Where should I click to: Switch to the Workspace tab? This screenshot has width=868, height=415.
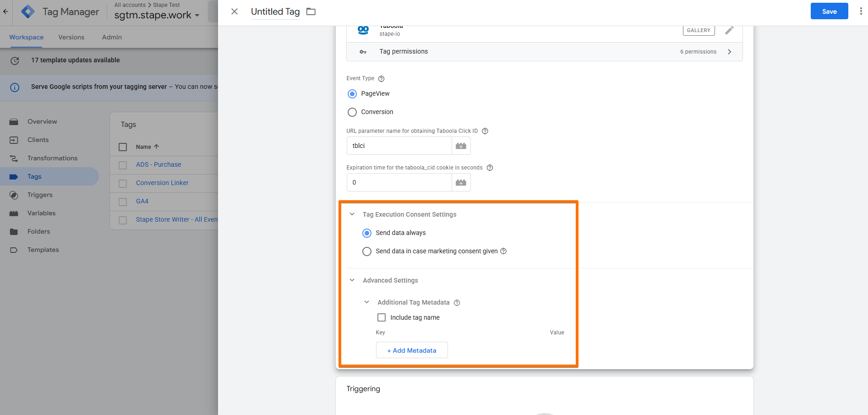point(27,37)
